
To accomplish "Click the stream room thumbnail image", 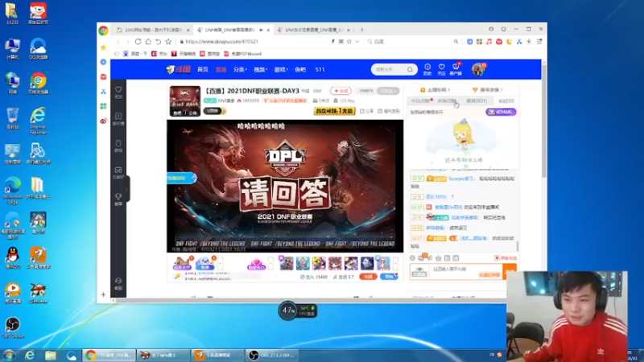I will [185, 101].
